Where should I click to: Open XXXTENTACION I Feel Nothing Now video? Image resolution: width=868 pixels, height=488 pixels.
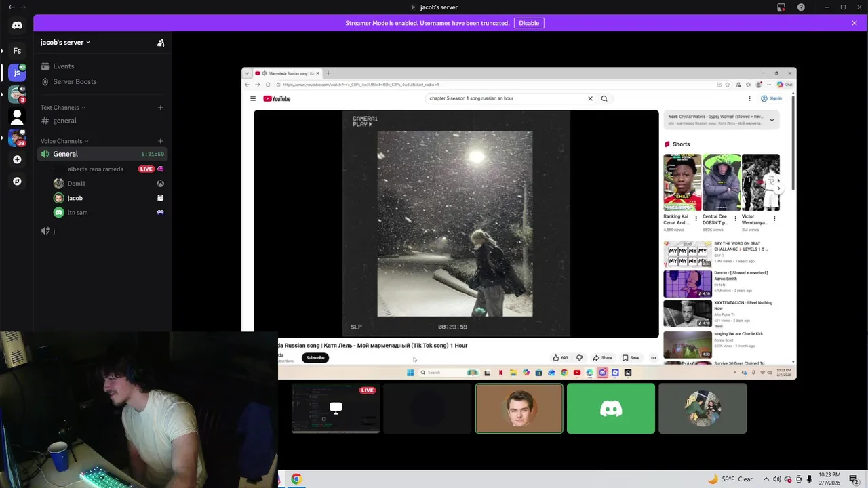coord(688,314)
